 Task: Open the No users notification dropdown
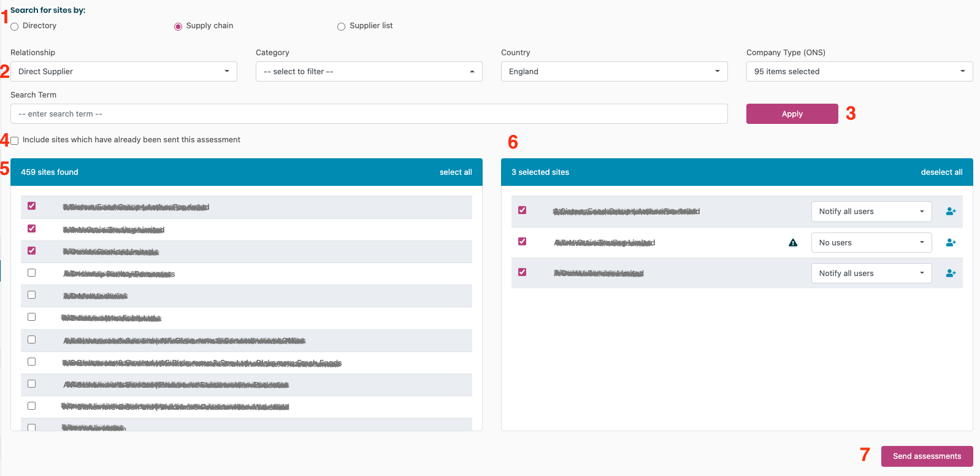pyautogui.click(x=871, y=243)
